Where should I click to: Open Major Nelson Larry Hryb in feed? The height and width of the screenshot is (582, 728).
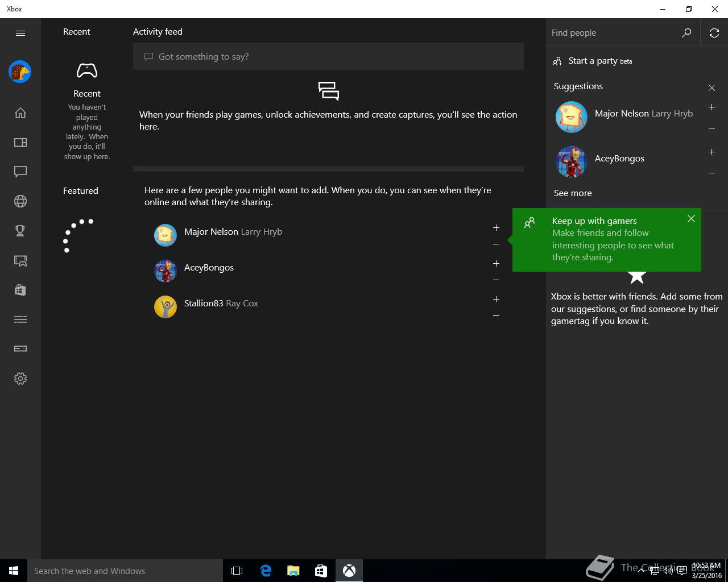point(233,231)
